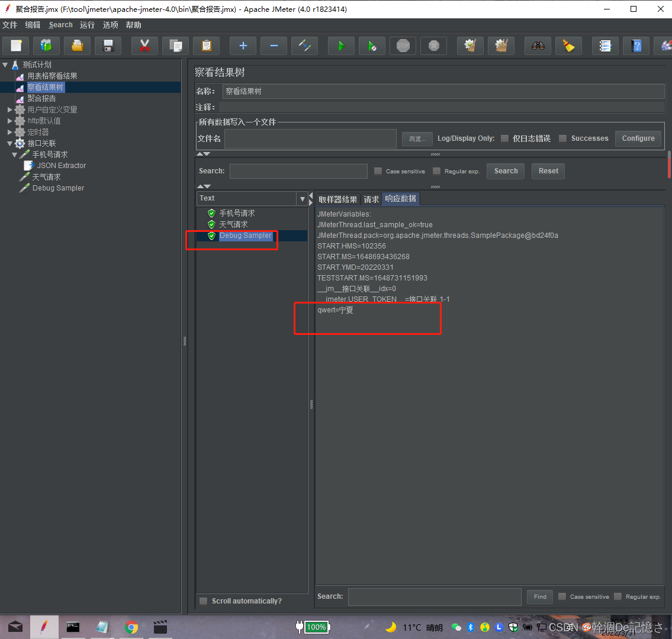Screen dimensions: 672x639
Task: Expand the 定时器 node
Action: pos(10,132)
